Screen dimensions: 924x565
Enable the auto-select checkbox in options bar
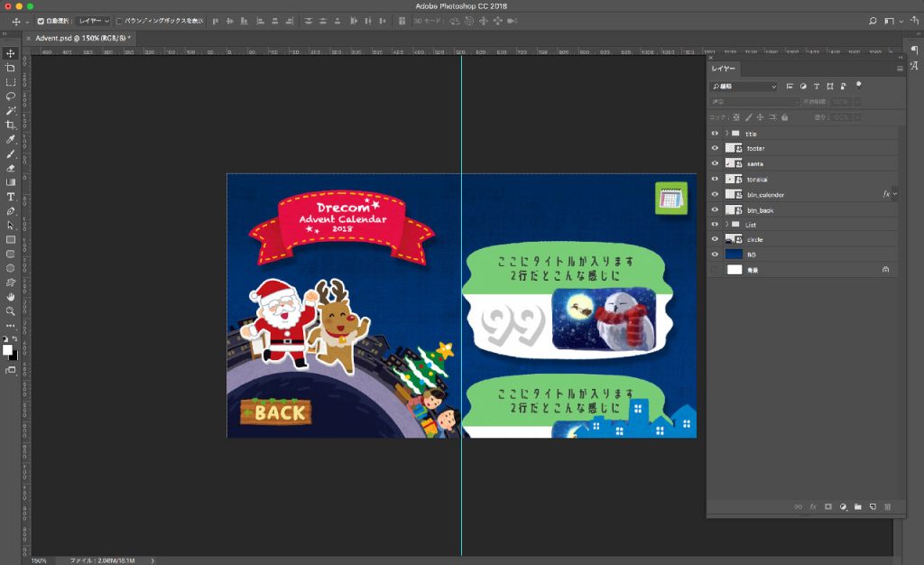[x=41, y=20]
